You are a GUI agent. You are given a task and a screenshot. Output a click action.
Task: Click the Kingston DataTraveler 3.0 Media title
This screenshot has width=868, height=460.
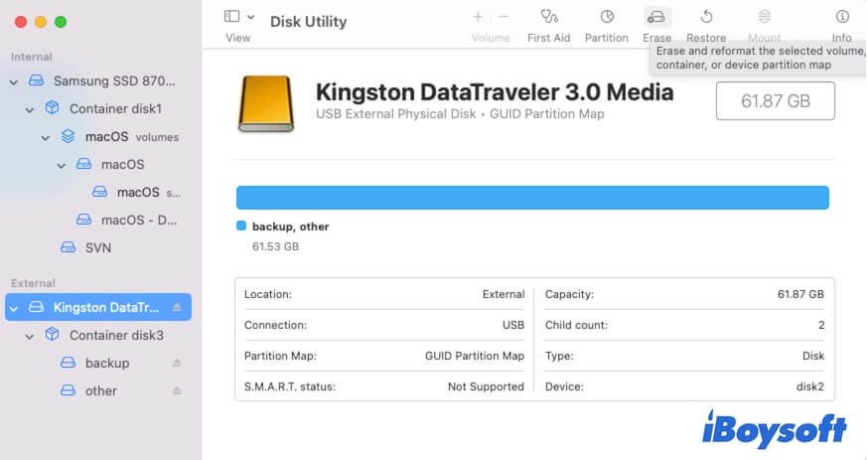click(495, 91)
